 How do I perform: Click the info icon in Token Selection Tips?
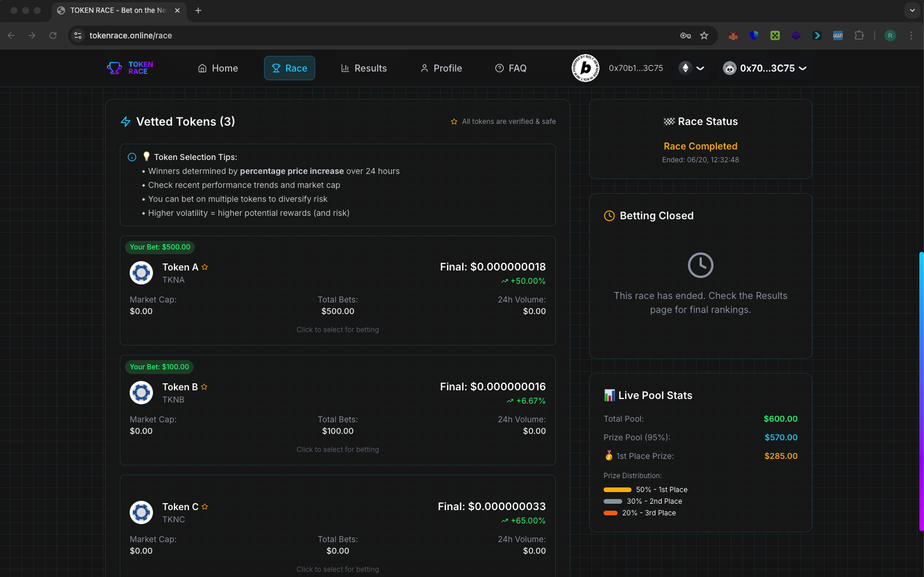tap(132, 157)
